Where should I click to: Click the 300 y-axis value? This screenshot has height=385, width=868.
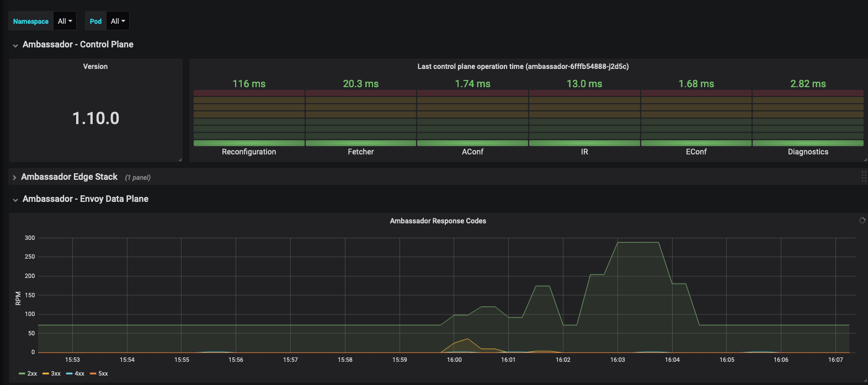pos(30,238)
